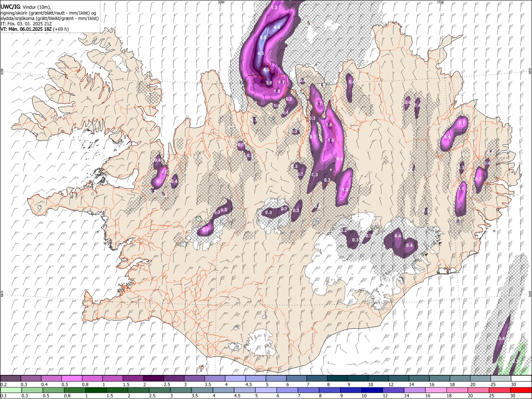Viewport: 532px width, 399px height.
Task: Click the dark teal 8 snow legend swatch
Action: coord(337,379)
